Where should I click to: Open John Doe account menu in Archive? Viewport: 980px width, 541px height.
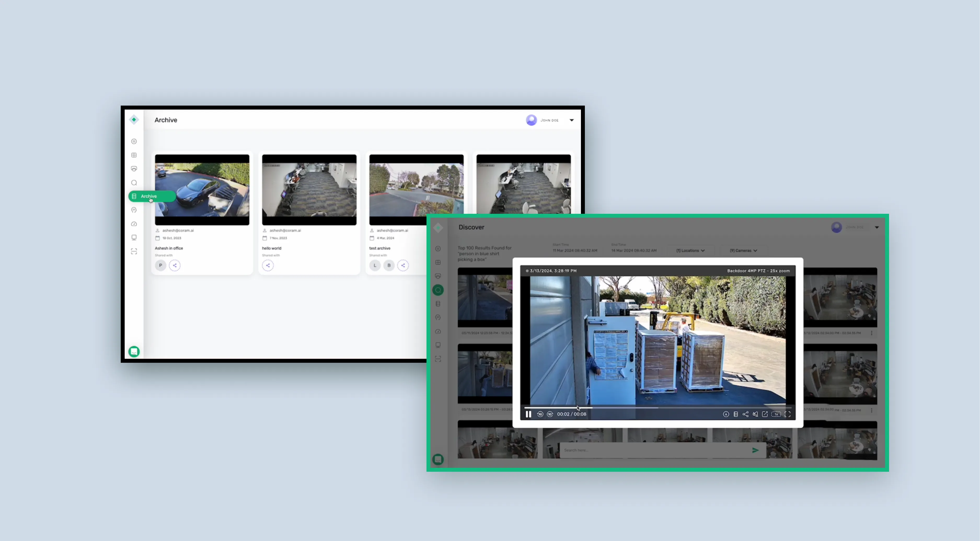pyautogui.click(x=572, y=120)
